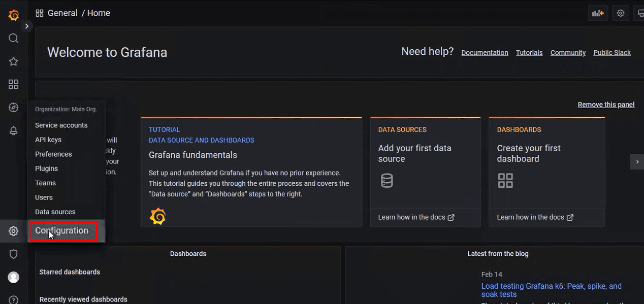Select API keys menu entry
This screenshot has width=644, height=304.
coord(47,139)
